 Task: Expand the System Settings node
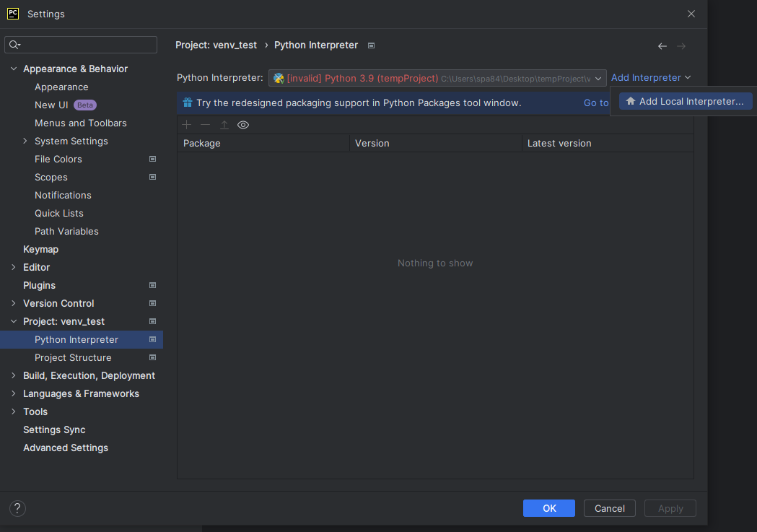click(x=25, y=141)
